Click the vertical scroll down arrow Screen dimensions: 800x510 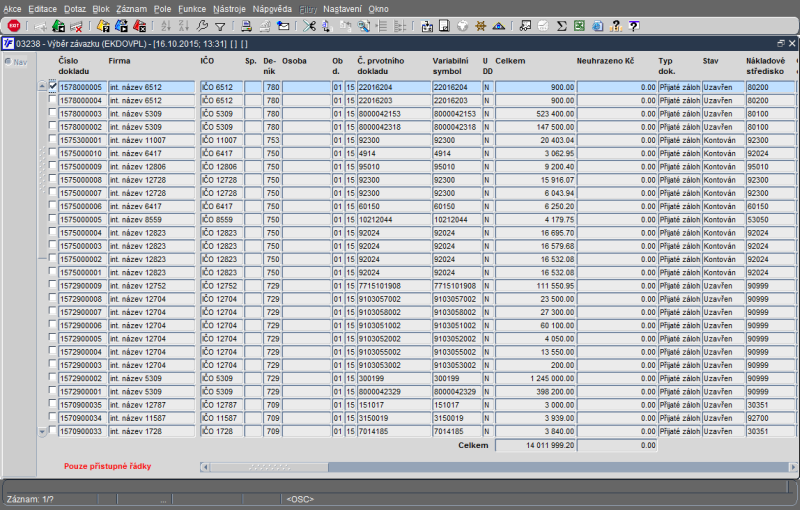click(42, 431)
